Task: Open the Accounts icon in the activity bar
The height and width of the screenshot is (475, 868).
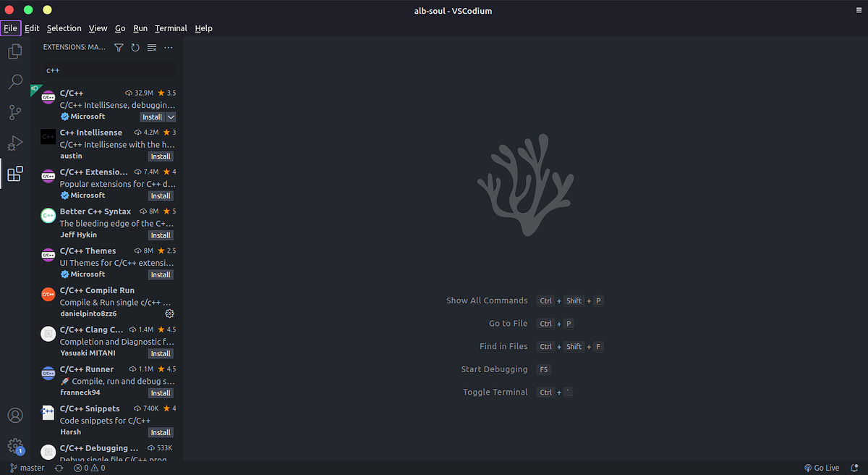Action: (15, 415)
